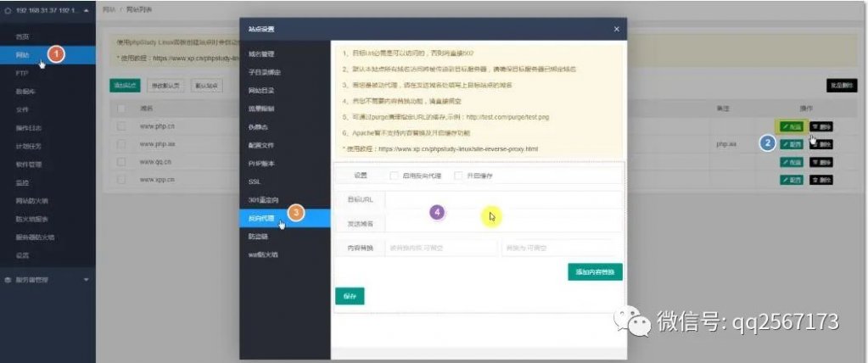Switch to waf防火墙 tab in dialog

click(x=263, y=254)
